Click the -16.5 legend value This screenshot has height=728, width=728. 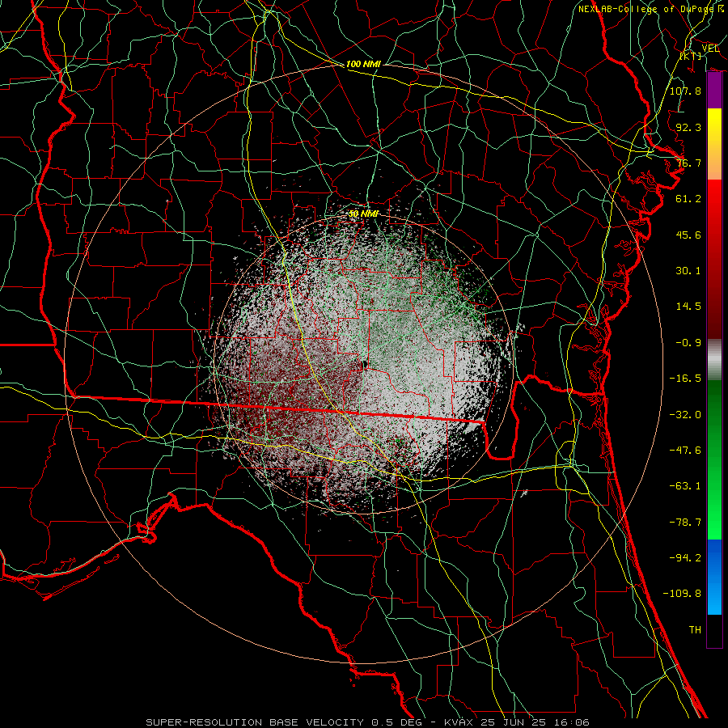coord(685,379)
